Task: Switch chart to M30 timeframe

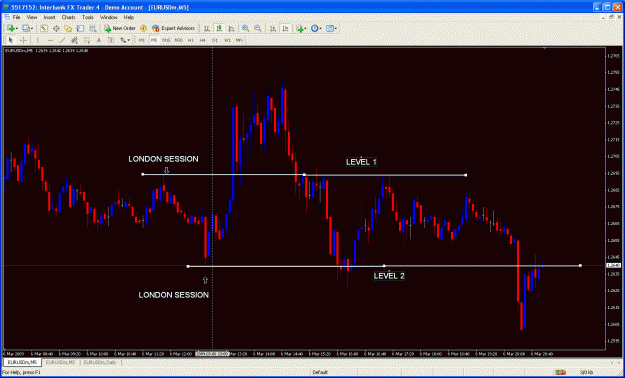Action: click(x=179, y=40)
